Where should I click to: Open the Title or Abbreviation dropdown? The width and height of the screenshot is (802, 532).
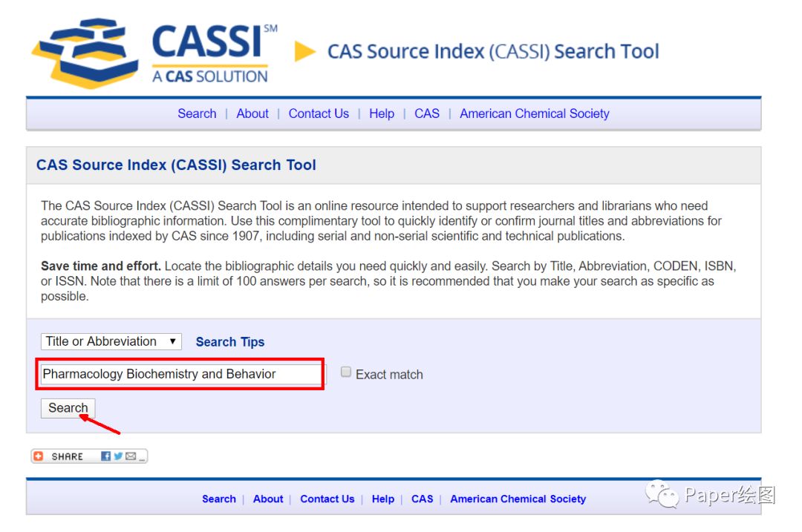click(x=111, y=341)
